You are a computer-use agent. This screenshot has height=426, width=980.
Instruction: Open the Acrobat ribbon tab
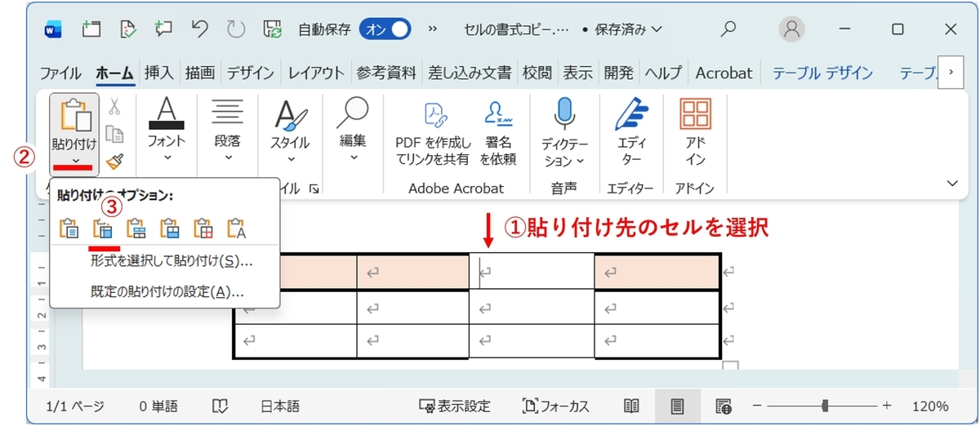[x=724, y=73]
